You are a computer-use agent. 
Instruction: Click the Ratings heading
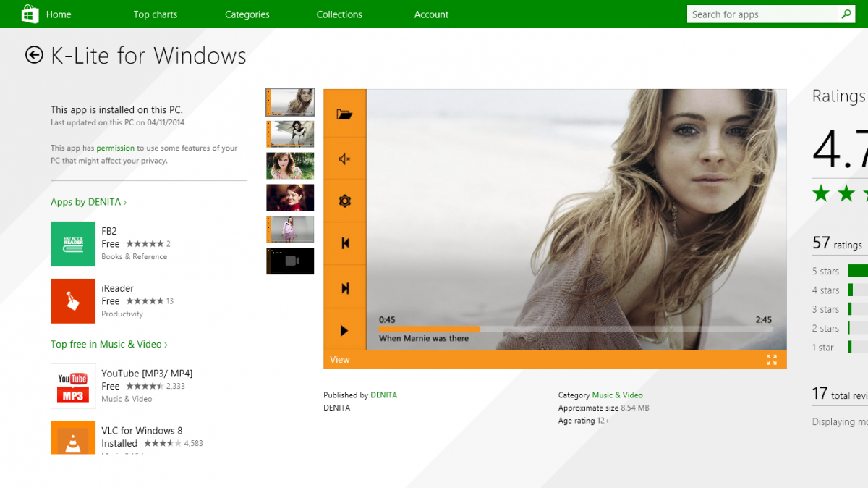point(839,96)
